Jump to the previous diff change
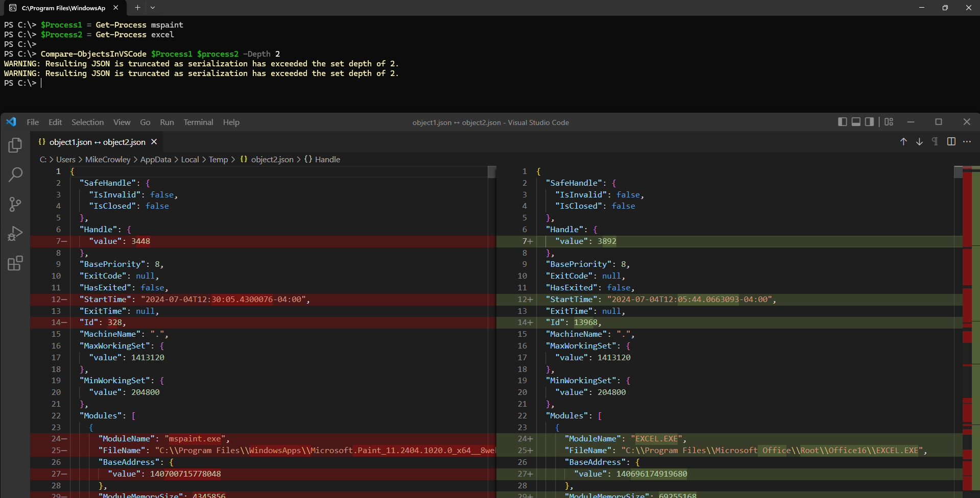Image resolution: width=980 pixels, height=498 pixels. pyautogui.click(x=903, y=141)
